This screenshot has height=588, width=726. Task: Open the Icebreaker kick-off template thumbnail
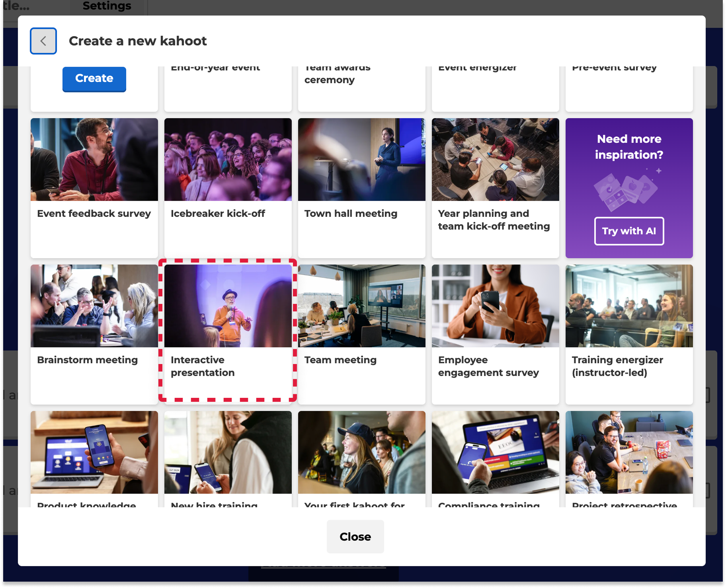click(228, 160)
